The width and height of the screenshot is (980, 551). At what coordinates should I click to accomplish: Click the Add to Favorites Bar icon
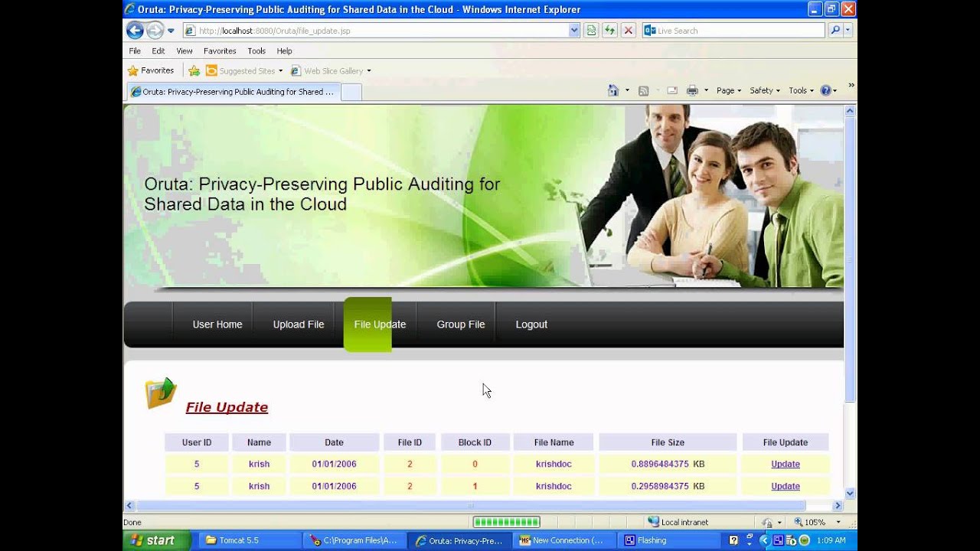194,70
